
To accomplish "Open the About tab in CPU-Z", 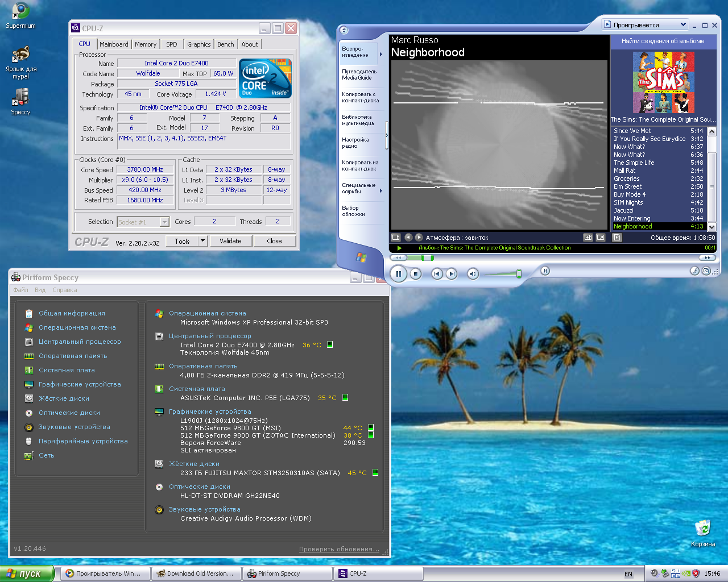I will [250, 44].
